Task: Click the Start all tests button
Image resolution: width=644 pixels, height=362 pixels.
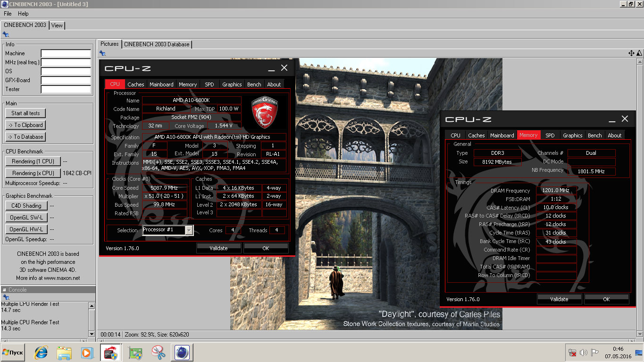Action: (x=25, y=113)
